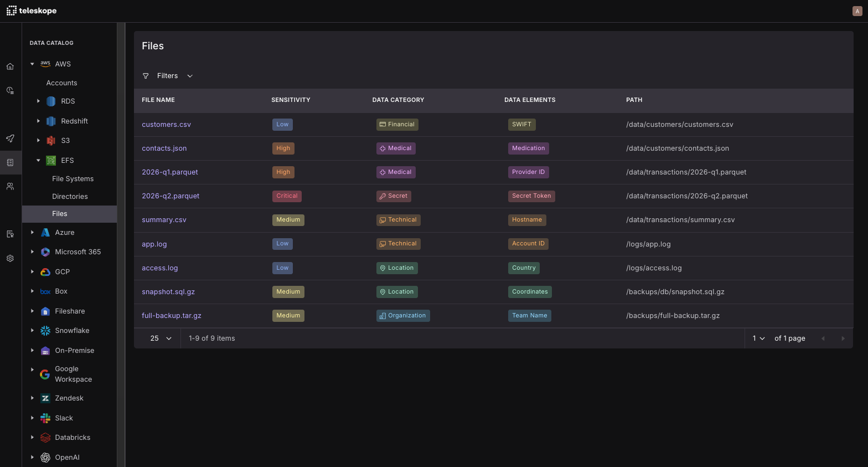Click the Zendesk logo icon

[x=45, y=398]
